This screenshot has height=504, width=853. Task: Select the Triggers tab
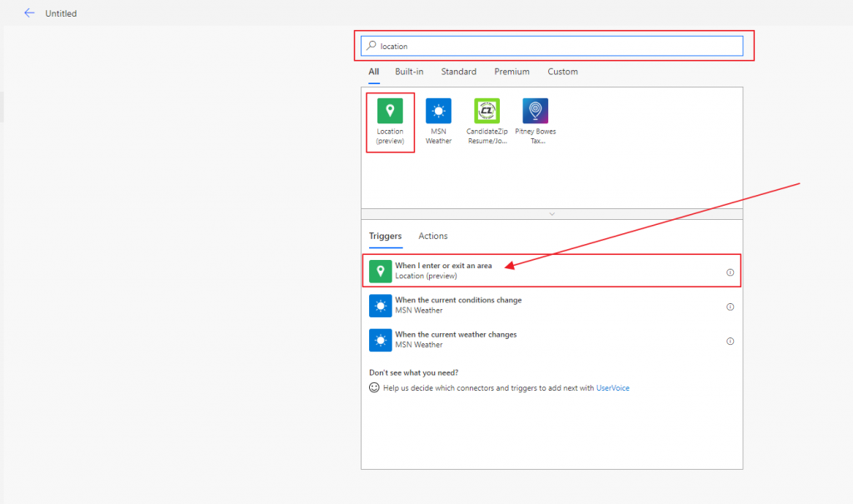click(x=385, y=237)
